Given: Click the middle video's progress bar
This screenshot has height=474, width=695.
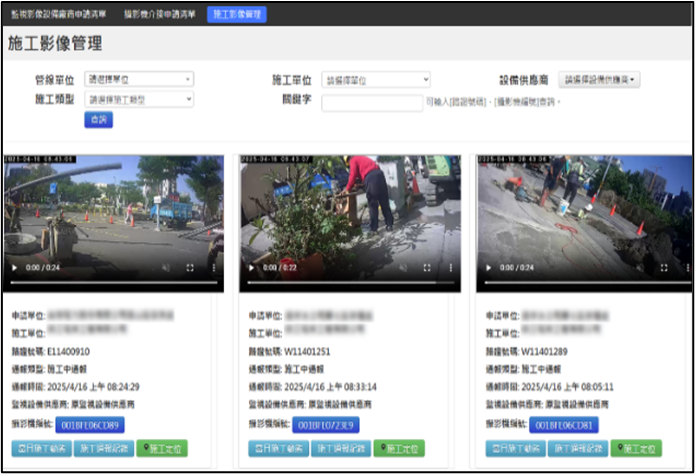Looking at the screenshot, I should click(x=349, y=282).
